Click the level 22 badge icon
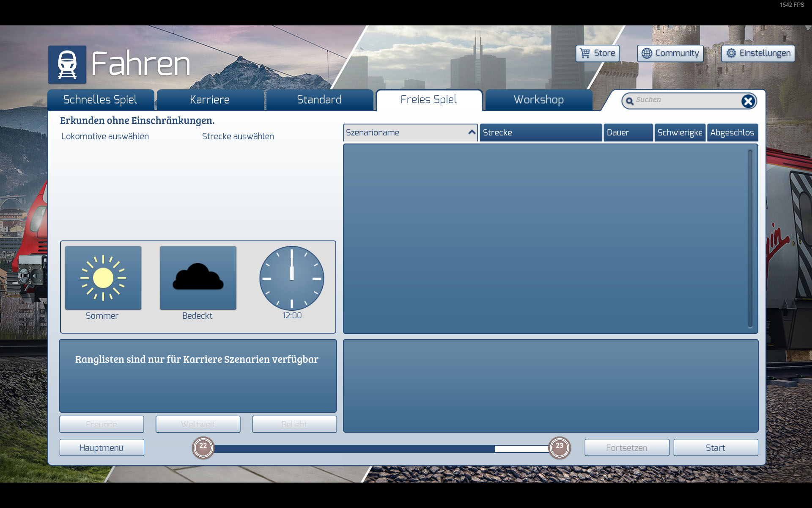Screen dimensions: 812x508 (203, 447)
